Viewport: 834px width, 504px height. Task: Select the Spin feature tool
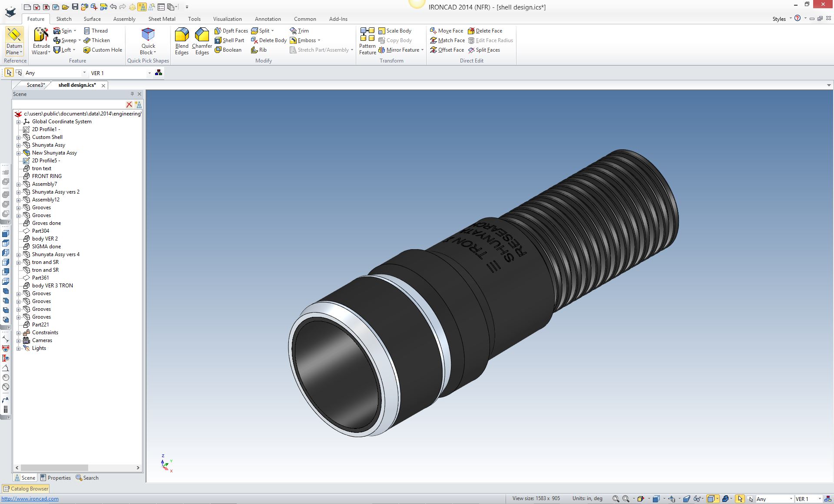pos(65,31)
